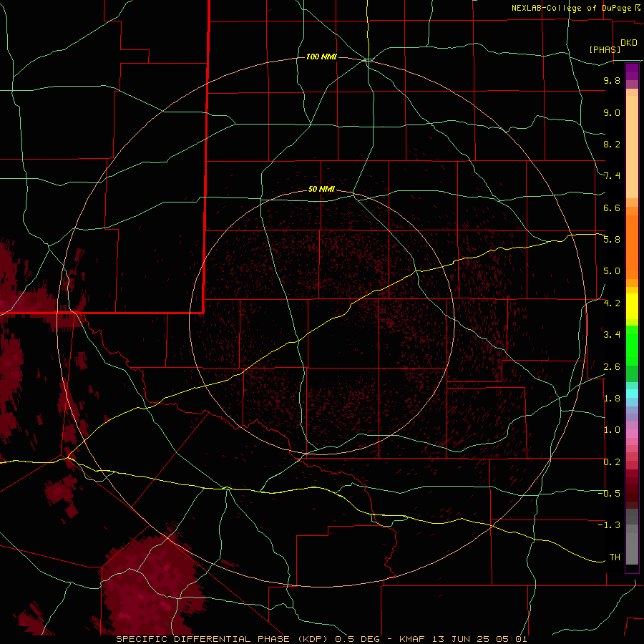Click the NEXLAB-College of DuPage watermark text
This screenshot has height=644, width=644.
(572, 8)
